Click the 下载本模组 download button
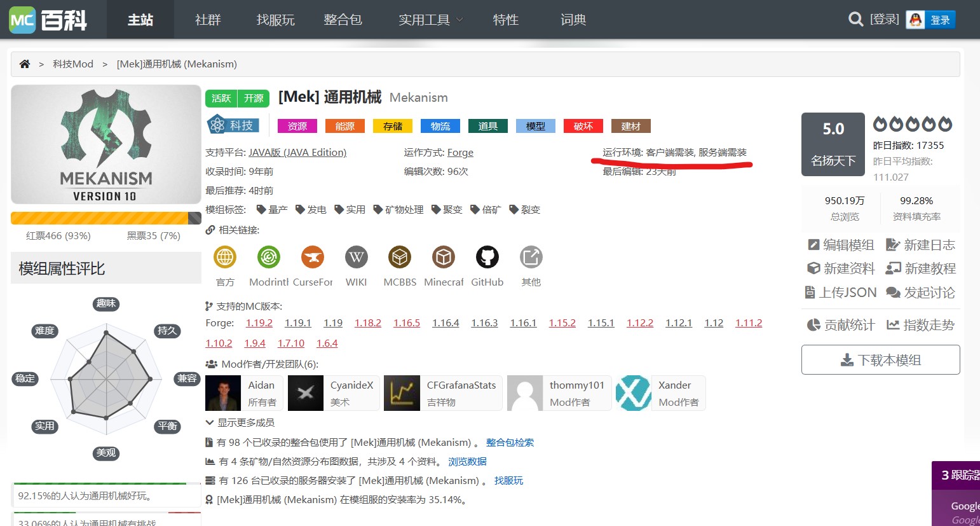Image resolution: width=980 pixels, height=526 pixels. click(x=880, y=360)
